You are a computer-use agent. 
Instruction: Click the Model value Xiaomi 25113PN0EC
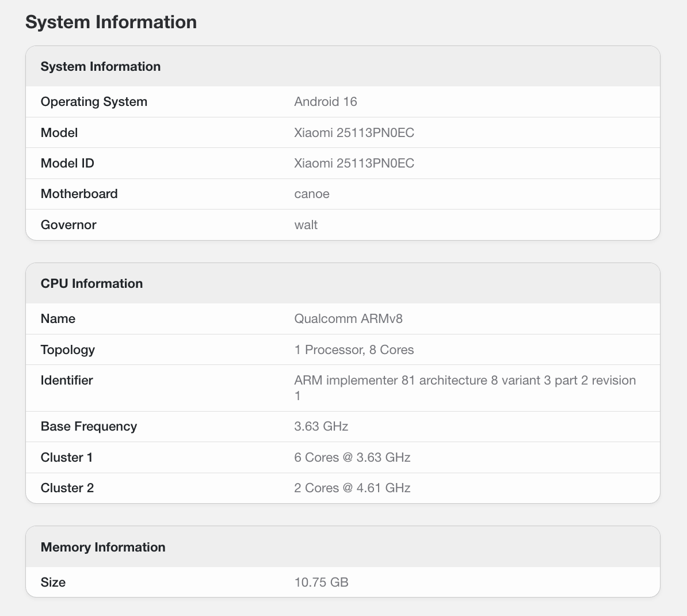354,132
